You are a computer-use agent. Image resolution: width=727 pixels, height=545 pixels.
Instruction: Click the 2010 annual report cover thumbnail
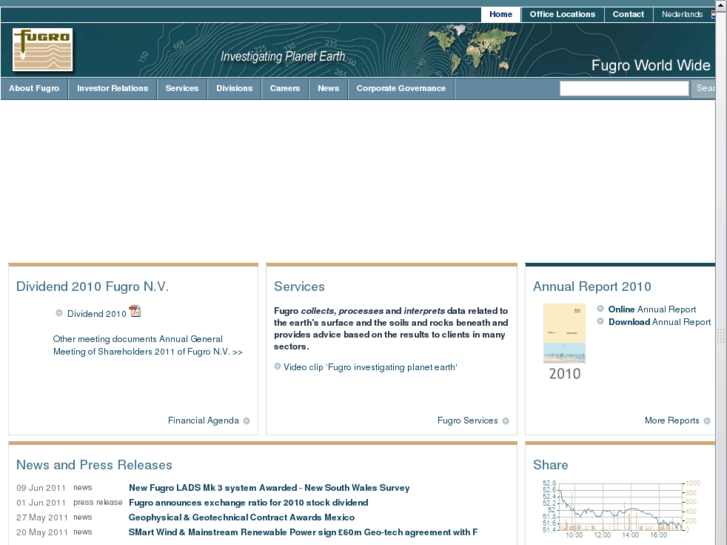tap(564, 333)
